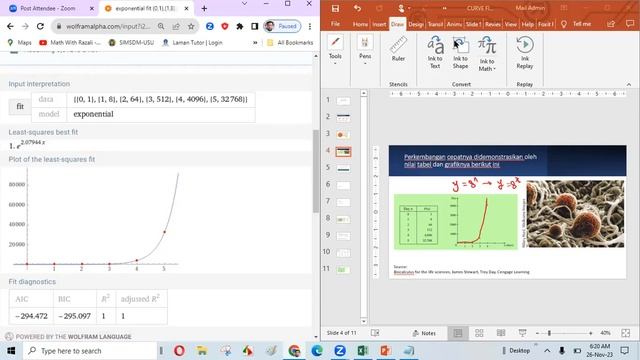
Task: Open Chrome extensions puzzle icon
Action: pos(240,26)
